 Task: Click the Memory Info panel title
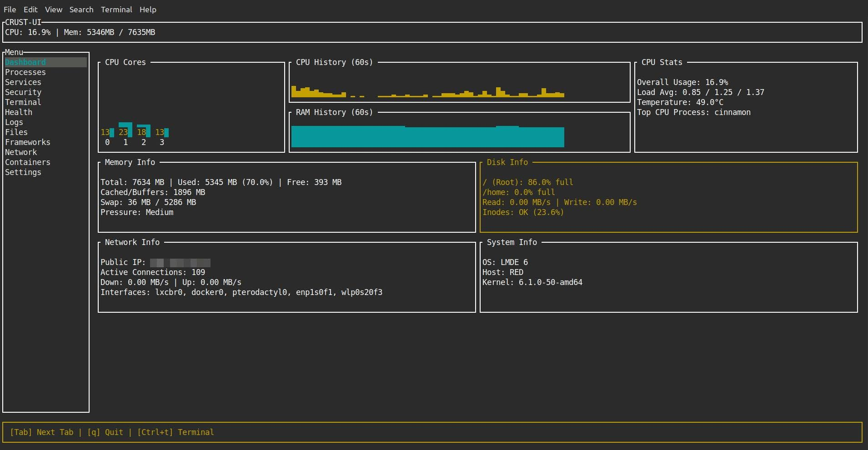[x=130, y=162]
